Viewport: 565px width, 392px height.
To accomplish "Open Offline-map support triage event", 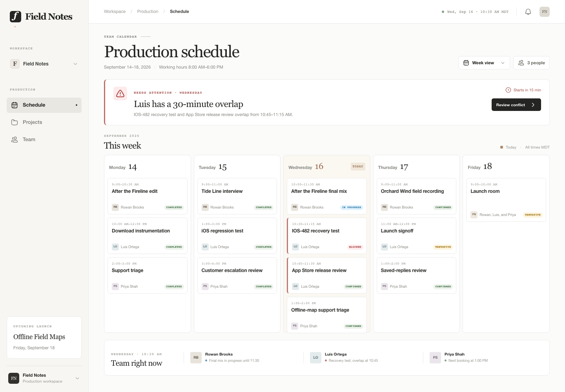I will (x=327, y=315).
